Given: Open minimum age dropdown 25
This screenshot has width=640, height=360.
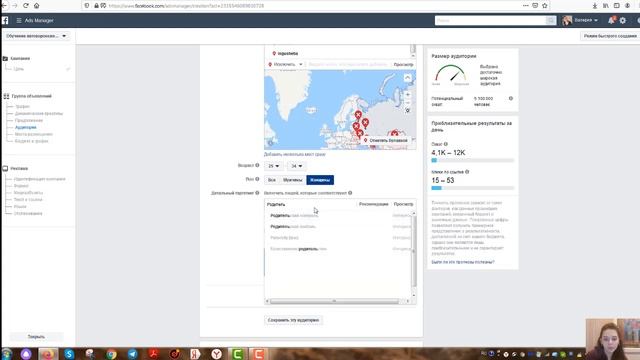Looking at the screenshot, I should [273, 166].
